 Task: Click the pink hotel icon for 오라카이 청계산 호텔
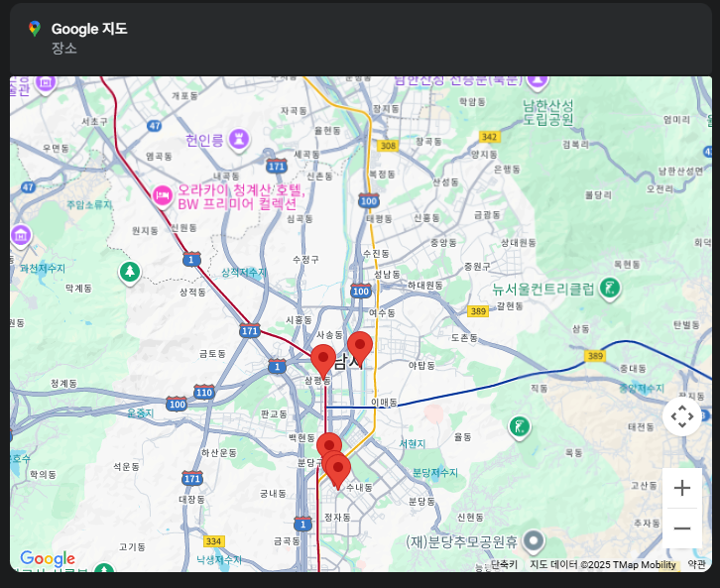[162, 196]
